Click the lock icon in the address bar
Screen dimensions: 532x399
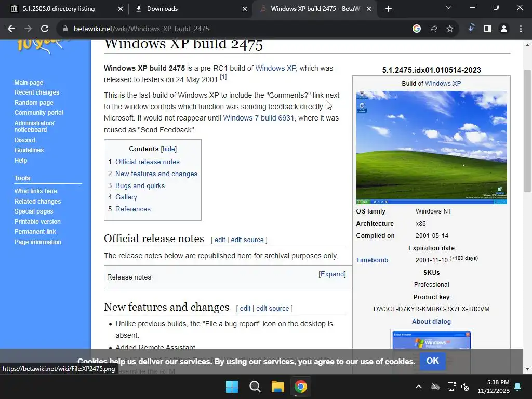coord(65,29)
